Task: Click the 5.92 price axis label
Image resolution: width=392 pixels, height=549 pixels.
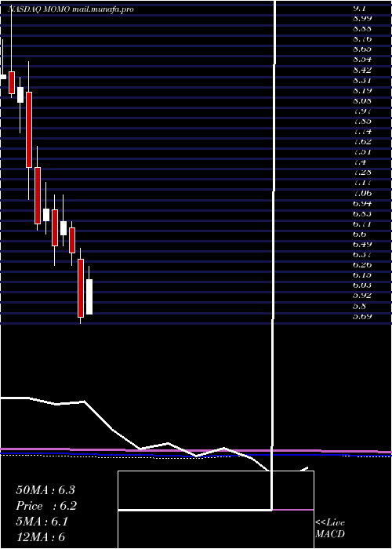Action: (x=362, y=296)
